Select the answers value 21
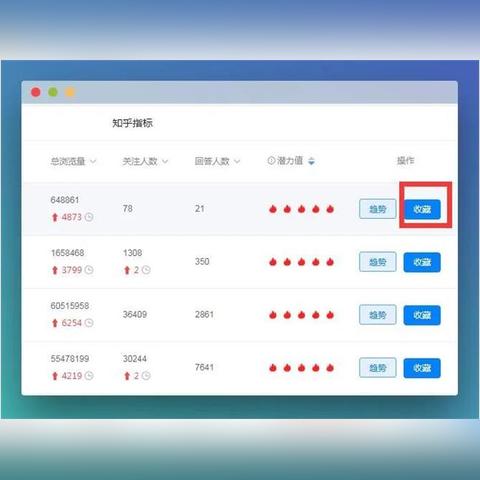This screenshot has width=480, height=480. (x=200, y=209)
